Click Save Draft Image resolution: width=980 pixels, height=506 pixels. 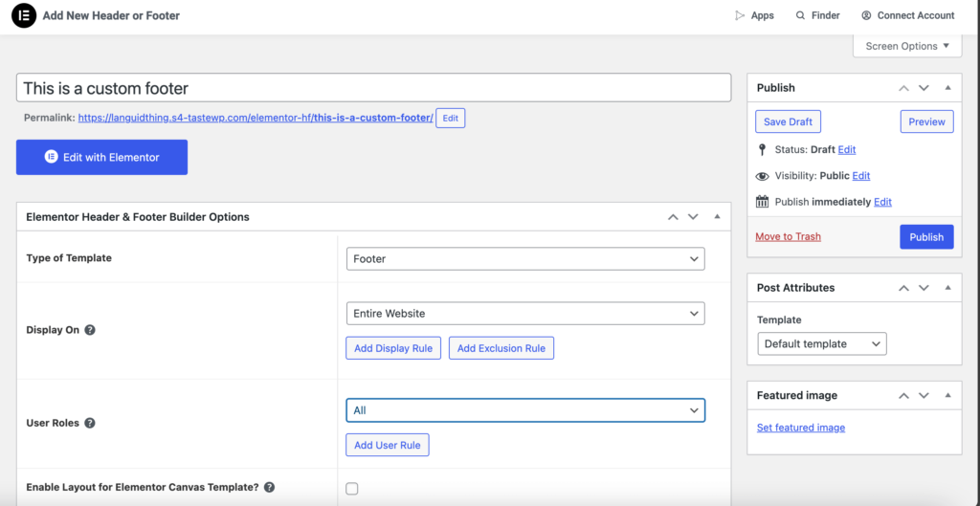point(788,121)
